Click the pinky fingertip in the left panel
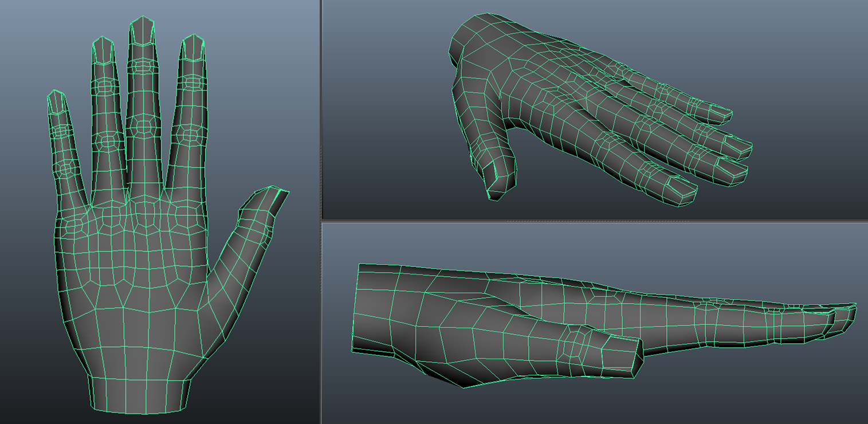Image resolution: width=868 pixels, height=424 pixels. (x=55, y=101)
